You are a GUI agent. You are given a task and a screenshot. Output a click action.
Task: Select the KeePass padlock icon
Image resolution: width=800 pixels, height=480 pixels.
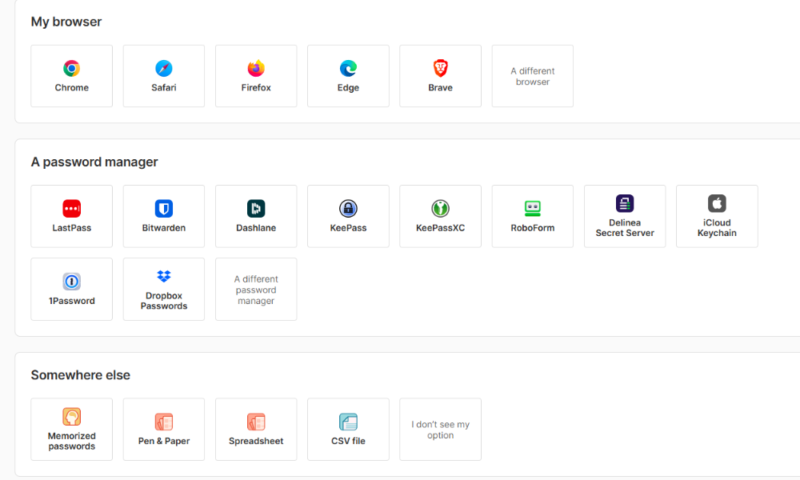click(348, 208)
